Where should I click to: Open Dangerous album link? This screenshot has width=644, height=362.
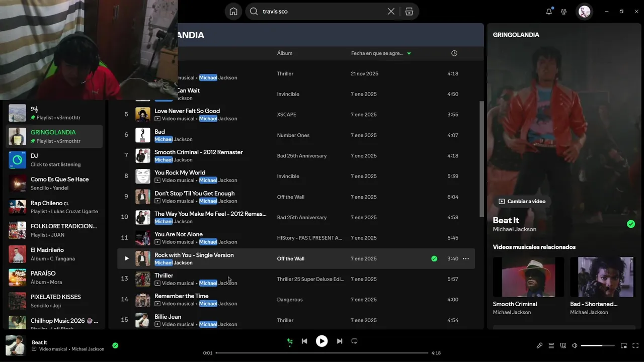click(x=290, y=300)
